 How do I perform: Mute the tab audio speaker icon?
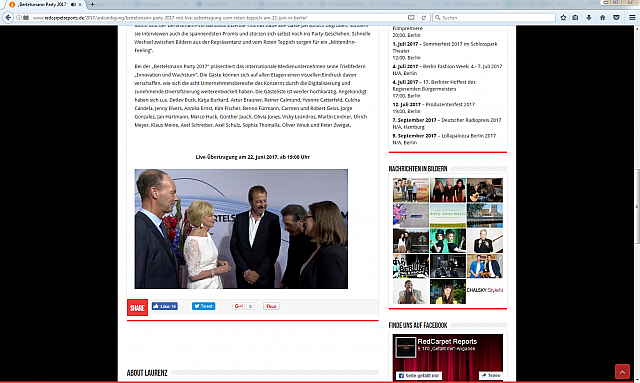tap(73, 4)
